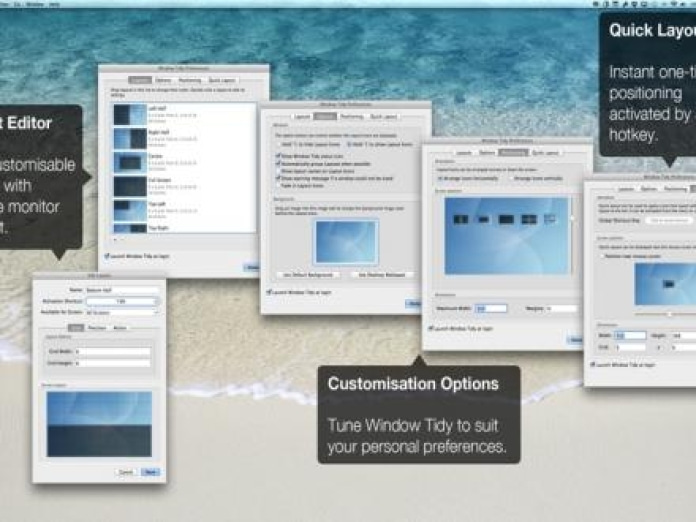The height and width of the screenshot is (522, 696).
Task: Open Layouts tab in the Quick Layout window
Action: pyautogui.click(x=626, y=189)
